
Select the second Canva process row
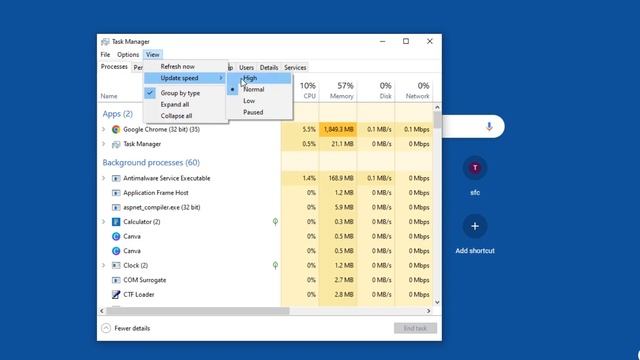[265, 251]
